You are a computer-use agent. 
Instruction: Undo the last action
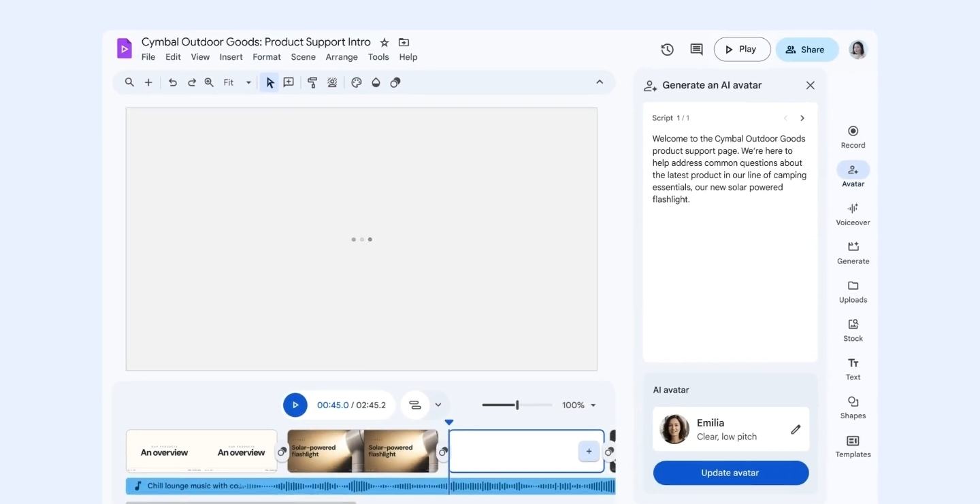tap(173, 82)
